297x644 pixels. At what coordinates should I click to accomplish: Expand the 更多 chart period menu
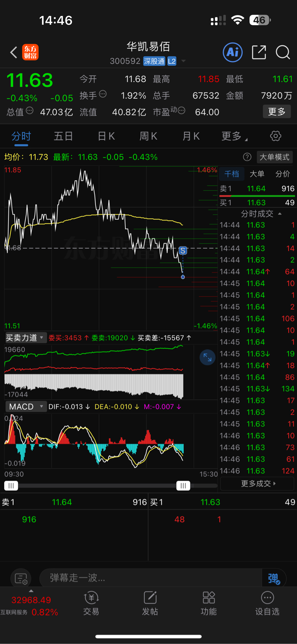(x=234, y=136)
